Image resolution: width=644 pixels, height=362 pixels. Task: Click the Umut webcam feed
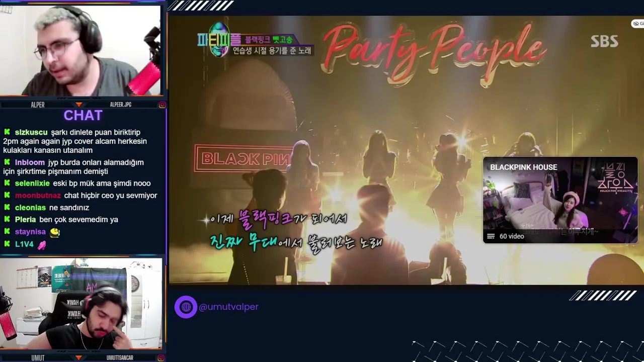80,304
